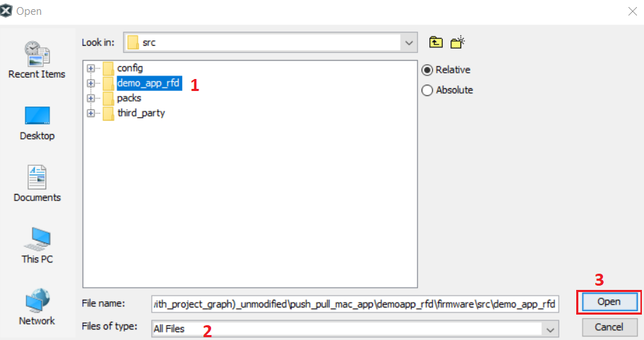644x340 pixels.
Task: Click the config folder icon
Action: [x=109, y=68]
